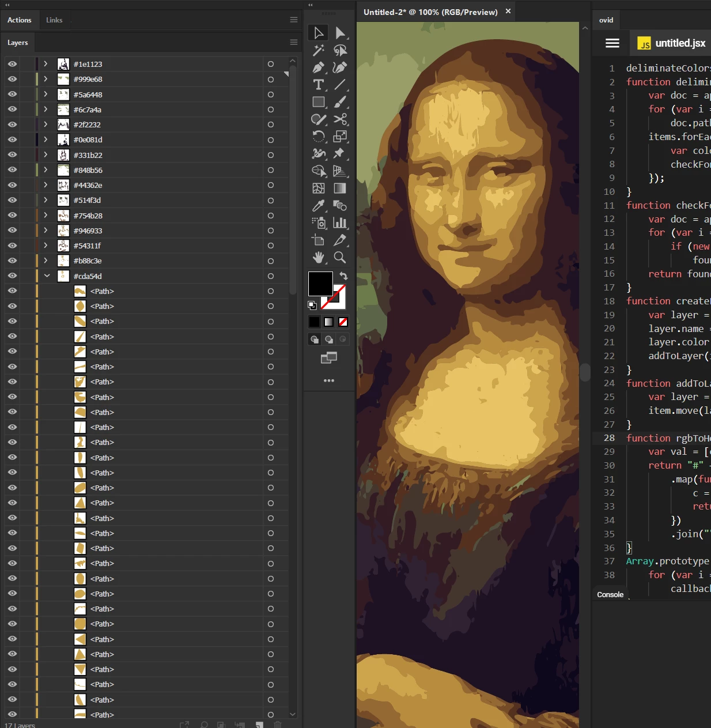Select the Direct Selection tool
The height and width of the screenshot is (728, 711).
341,33
